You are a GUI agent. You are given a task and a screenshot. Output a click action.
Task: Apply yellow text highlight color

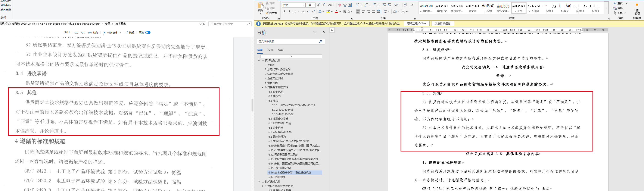(x=328, y=12)
